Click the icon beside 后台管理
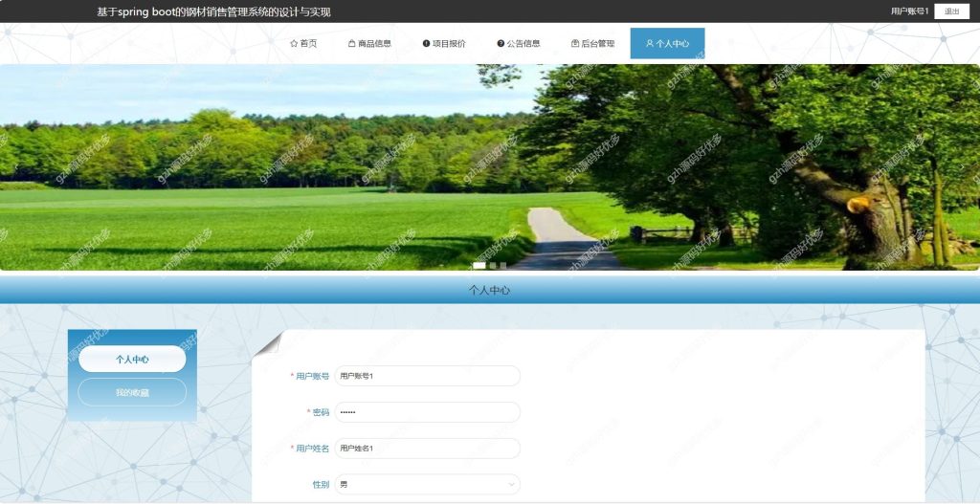Screen dimensions: 980x504 click(575, 44)
